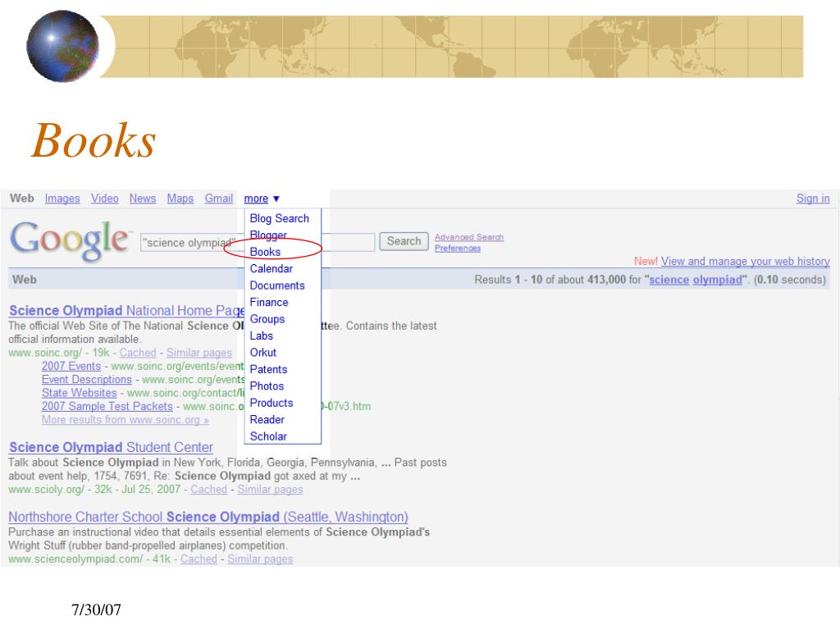The image size is (840, 630).
Task: Open Science Olympiad Student Center result
Action: coord(111,447)
